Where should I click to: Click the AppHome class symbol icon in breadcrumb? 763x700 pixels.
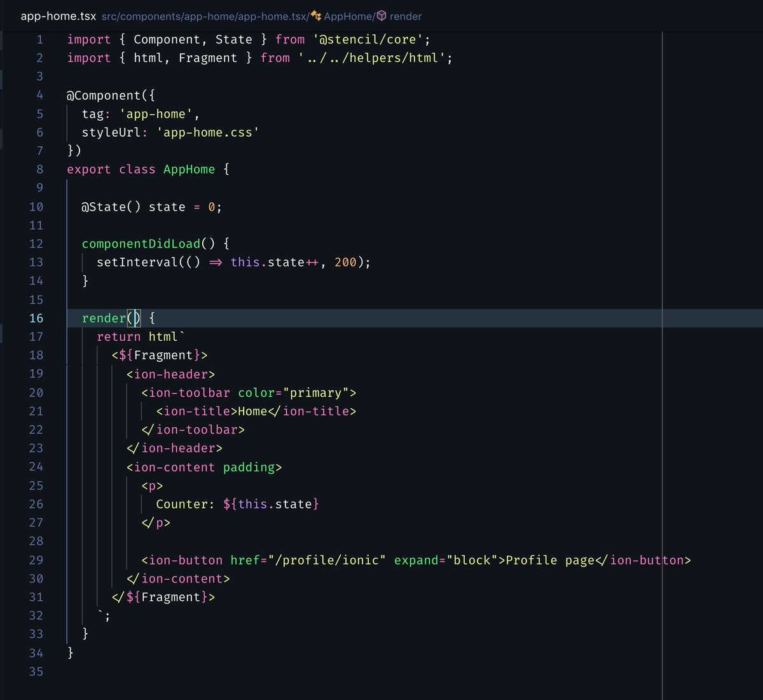click(x=316, y=16)
